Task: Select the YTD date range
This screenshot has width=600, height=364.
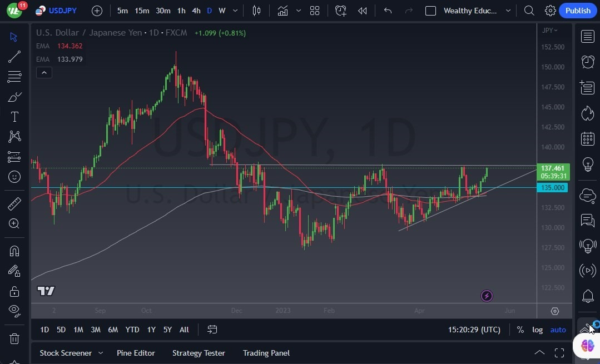Action: 132,330
